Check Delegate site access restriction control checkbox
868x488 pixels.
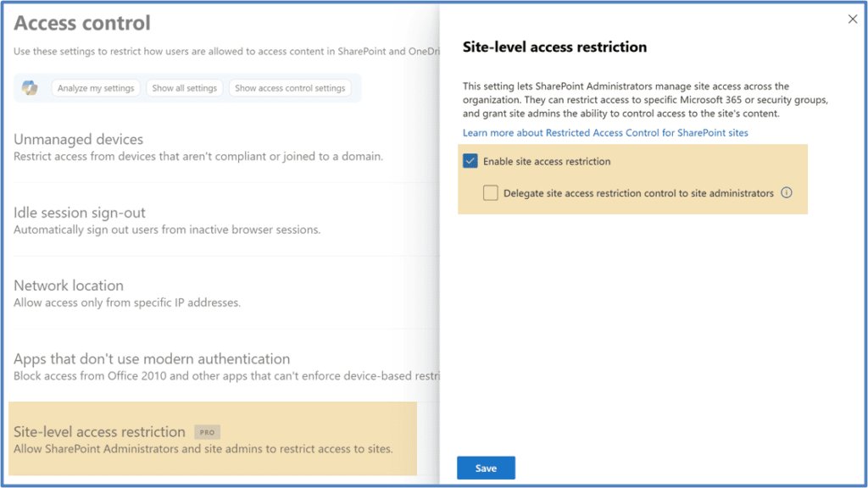pos(491,192)
